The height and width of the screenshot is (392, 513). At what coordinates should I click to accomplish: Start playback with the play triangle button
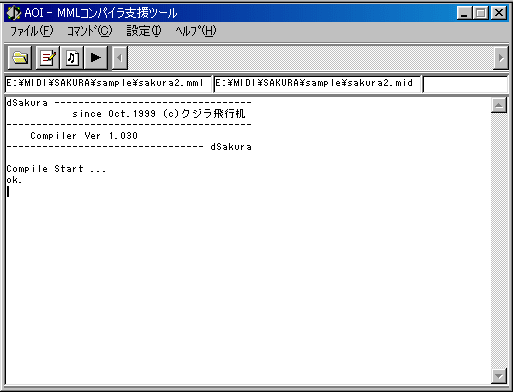[x=96, y=58]
